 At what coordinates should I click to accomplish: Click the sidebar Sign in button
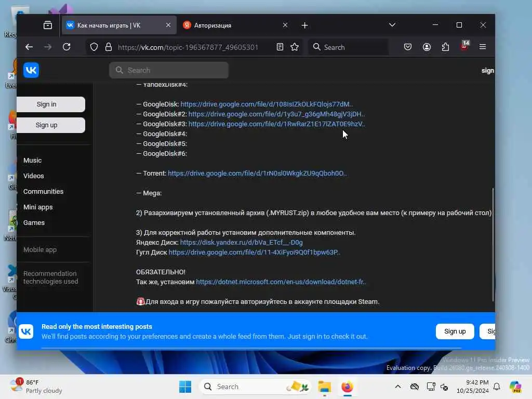51,104
